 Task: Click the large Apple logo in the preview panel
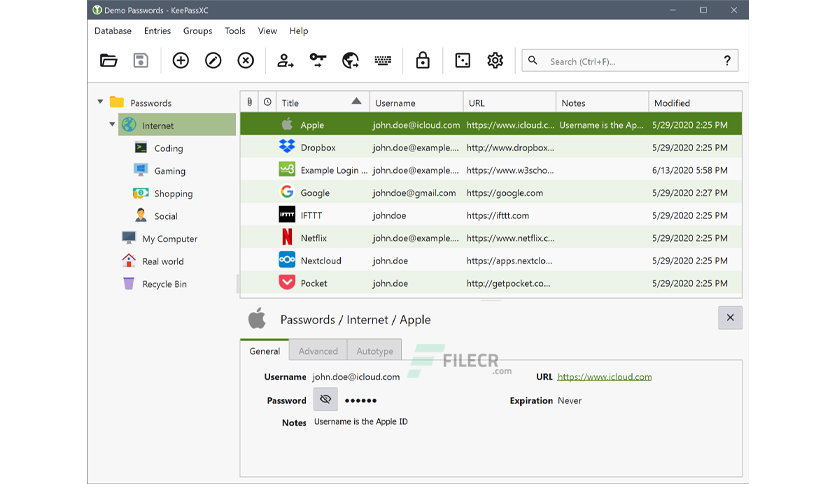[257, 319]
